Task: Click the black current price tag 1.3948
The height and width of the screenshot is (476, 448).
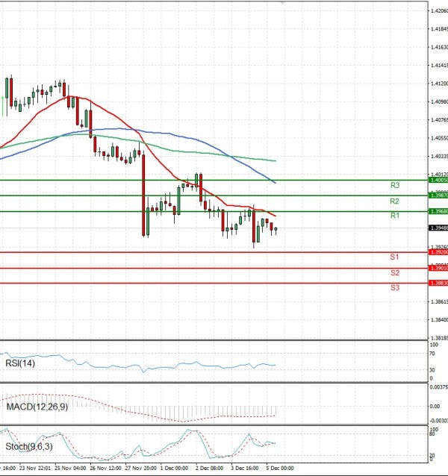Action: pyautogui.click(x=438, y=228)
